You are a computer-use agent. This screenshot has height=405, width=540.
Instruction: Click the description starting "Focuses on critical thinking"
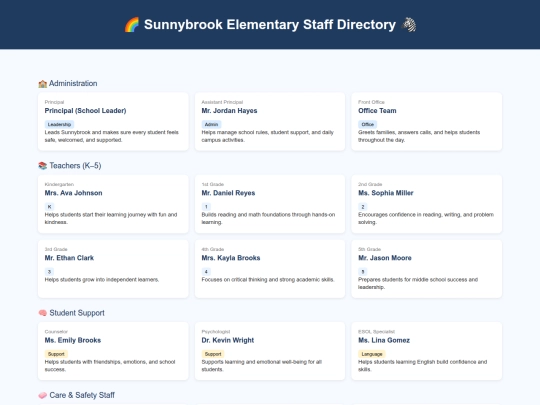(268, 280)
